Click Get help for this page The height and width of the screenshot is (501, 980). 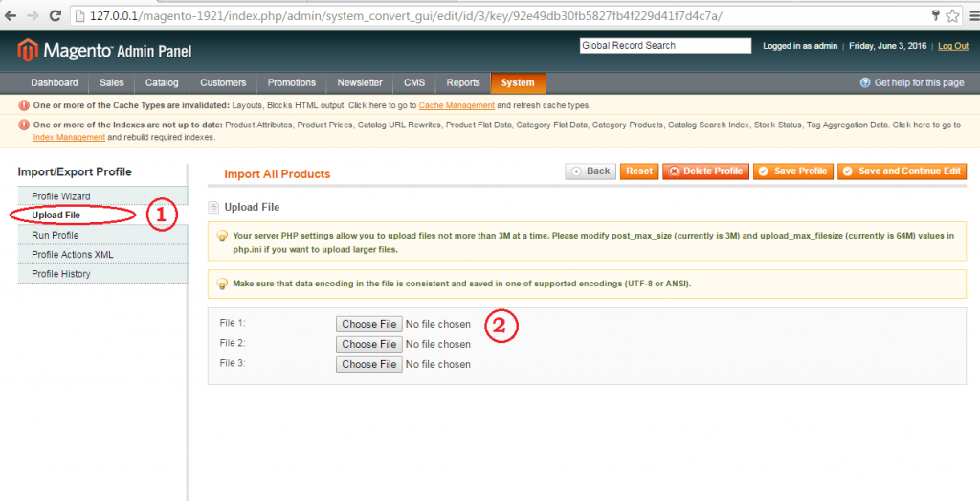coord(919,82)
